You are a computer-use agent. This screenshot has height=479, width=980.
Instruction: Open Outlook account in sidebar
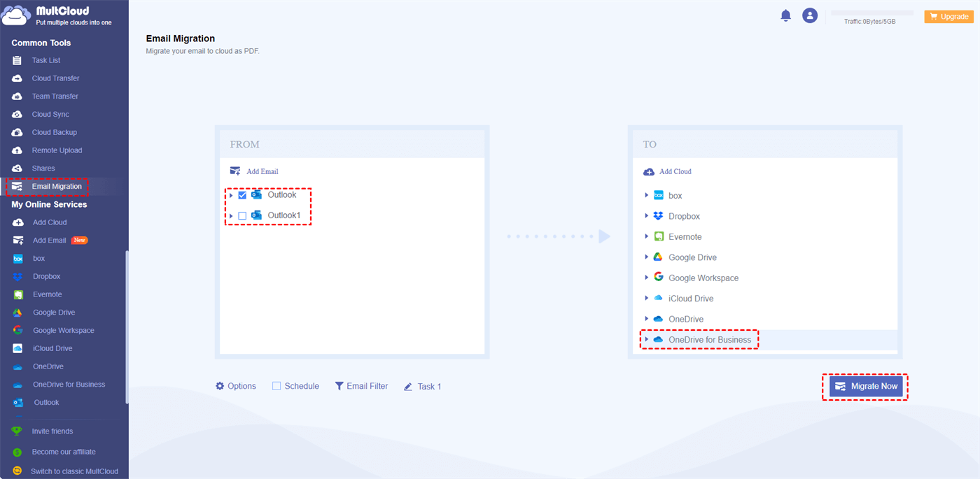click(46, 403)
